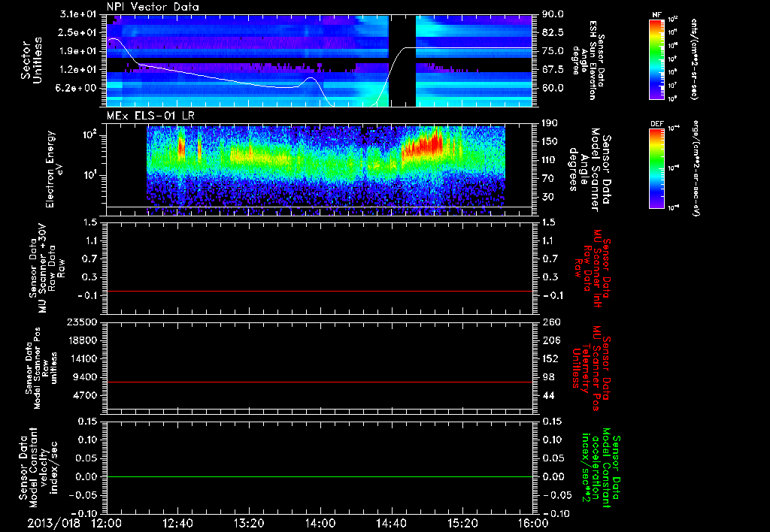The image size is (770, 532).
Task: Click the red line in MU Scanner +30V panel
Action: tap(320, 291)
